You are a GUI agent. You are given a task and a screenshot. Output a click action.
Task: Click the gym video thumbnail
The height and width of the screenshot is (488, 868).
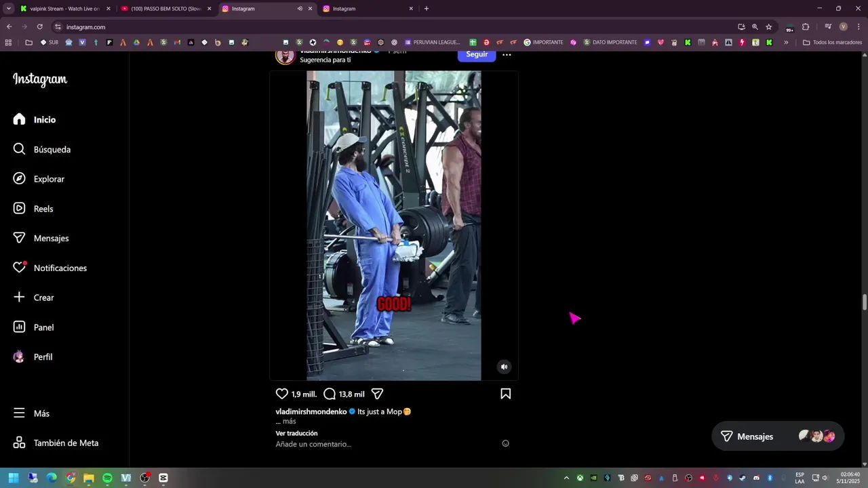click(394, 226)
